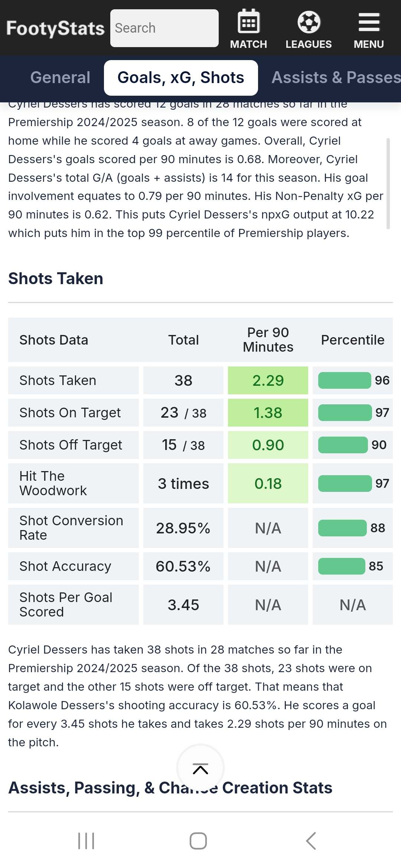The width and height of the screenshot is (401, 868).
Task: Tap the Android back arrow icon
Action: pos(311,841)
